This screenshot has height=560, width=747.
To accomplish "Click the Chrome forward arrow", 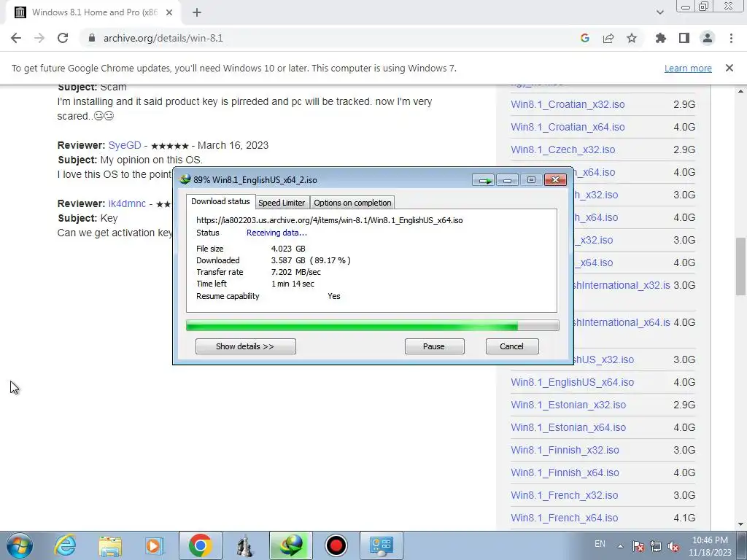I will point(39,38).
